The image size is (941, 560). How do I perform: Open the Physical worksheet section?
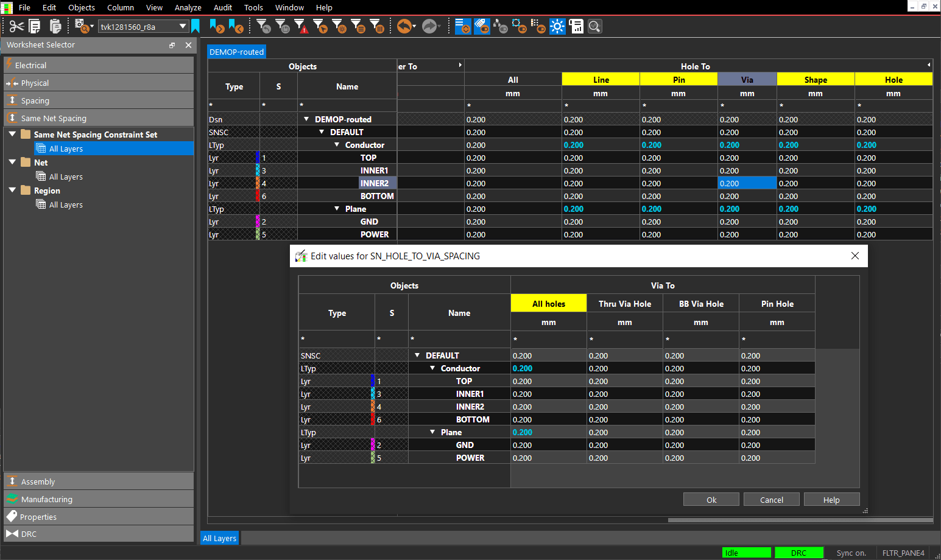pyautogui.click(x=99, y=83)
